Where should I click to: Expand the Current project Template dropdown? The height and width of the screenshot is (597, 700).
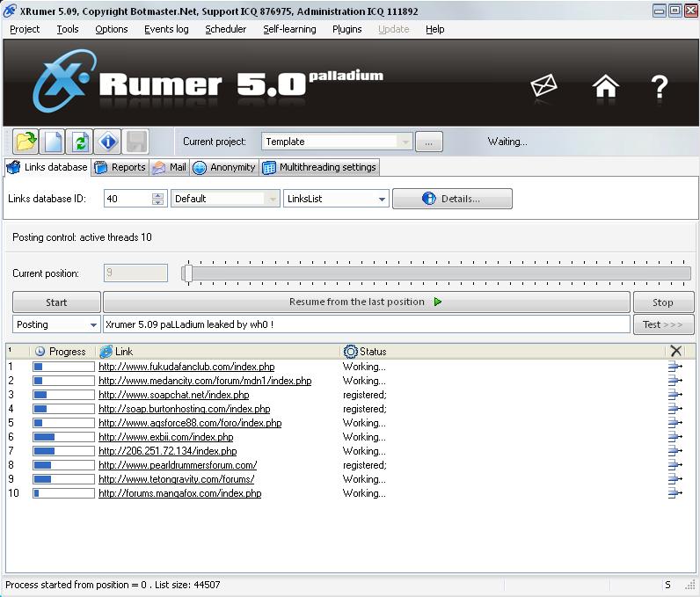(x=405, y=142)
